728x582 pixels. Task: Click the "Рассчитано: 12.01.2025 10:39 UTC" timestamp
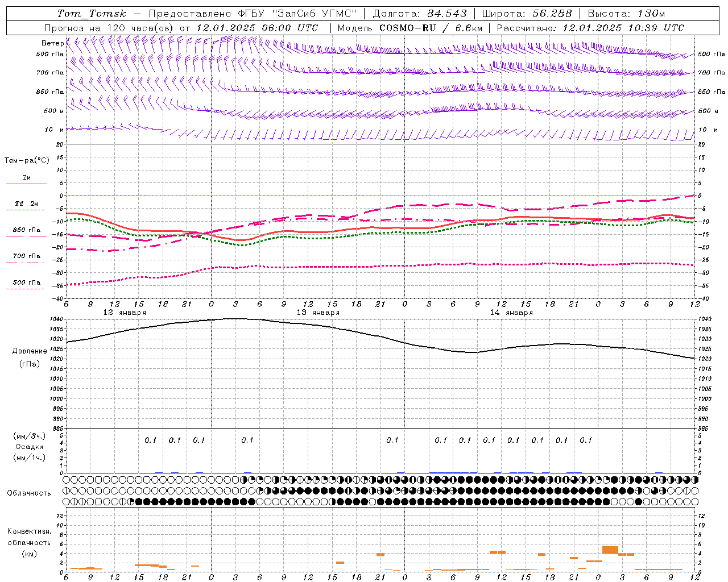click(590, 28)
